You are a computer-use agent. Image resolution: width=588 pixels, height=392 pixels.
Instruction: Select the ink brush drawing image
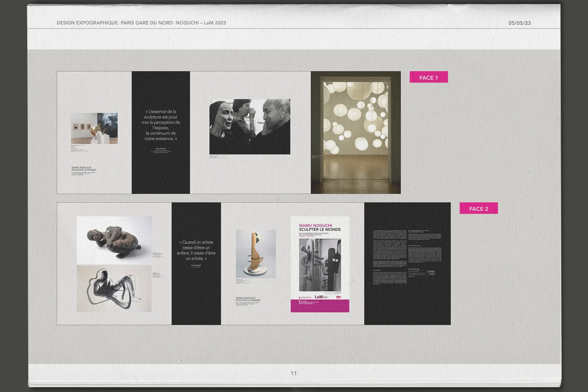114,289
